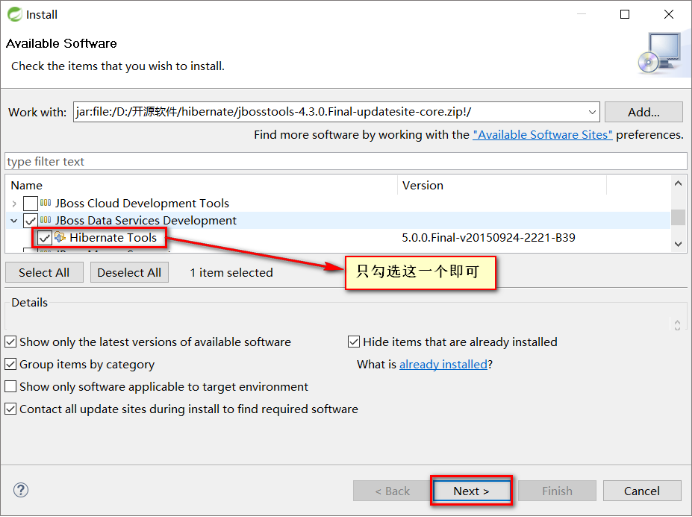Enable Show only software applicable to target environment
Viewport: 692px width, 517px height.
coord(11,386)
